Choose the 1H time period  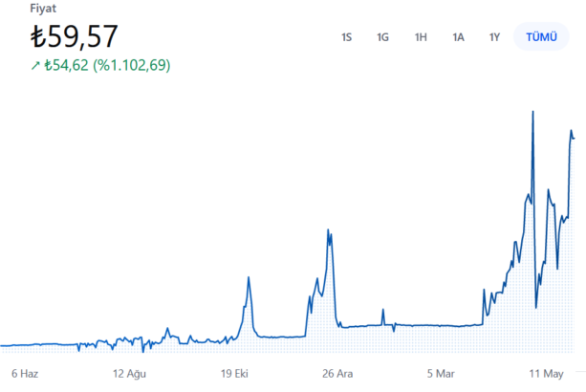point(421,37)
